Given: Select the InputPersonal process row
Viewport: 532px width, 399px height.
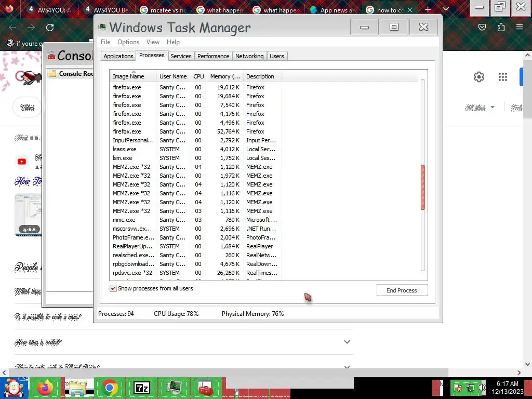Looking at the screenshot, I should pyautogui.click(x=195, y=140).
